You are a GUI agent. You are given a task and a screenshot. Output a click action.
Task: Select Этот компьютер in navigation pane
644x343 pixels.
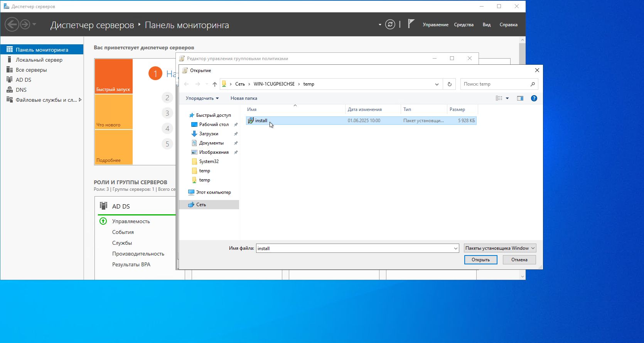tap(213, 192)
